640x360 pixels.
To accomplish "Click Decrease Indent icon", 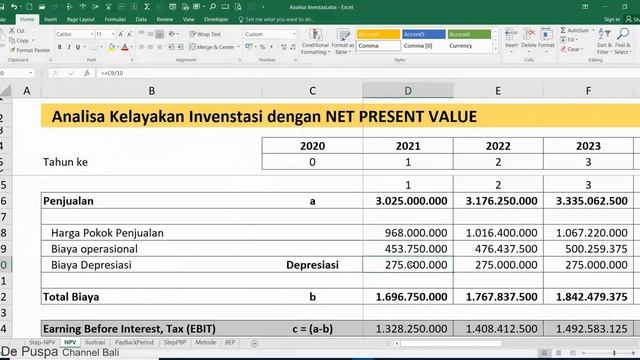I will click(x=171, y=47).
